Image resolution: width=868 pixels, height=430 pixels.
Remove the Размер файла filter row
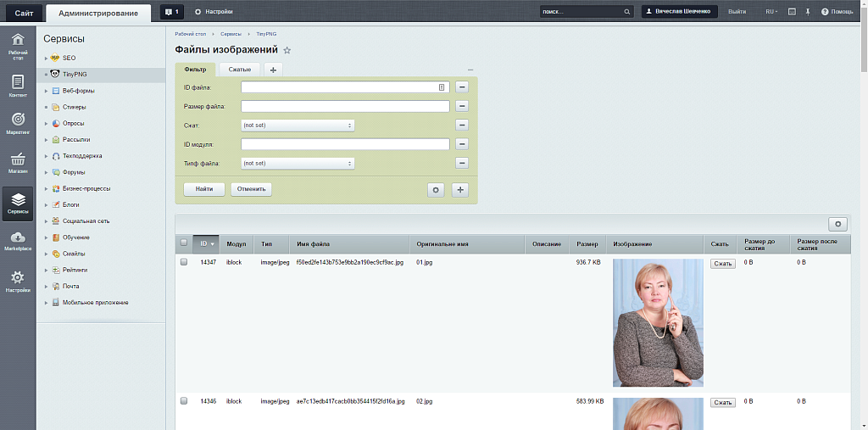click(x=462, y=106)
